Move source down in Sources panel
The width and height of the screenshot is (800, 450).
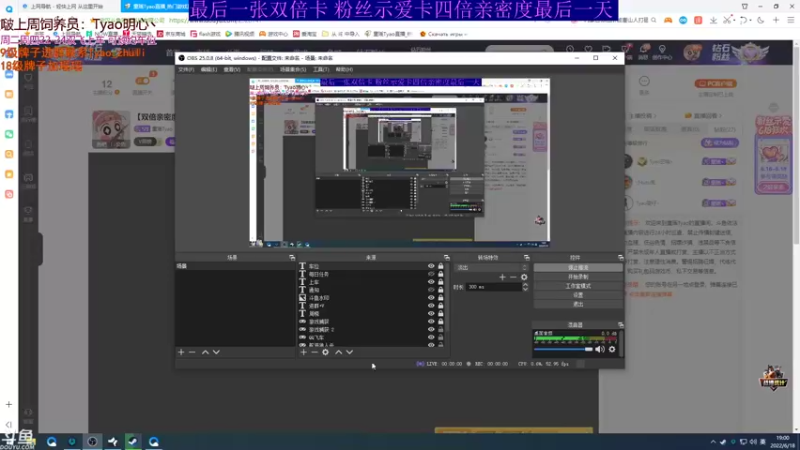point(349,352)
